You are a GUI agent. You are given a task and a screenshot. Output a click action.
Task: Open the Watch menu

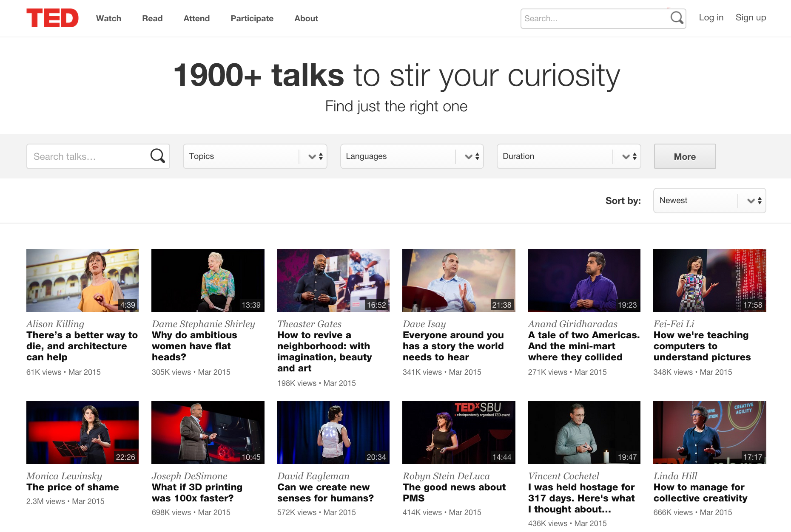(108, 18)
